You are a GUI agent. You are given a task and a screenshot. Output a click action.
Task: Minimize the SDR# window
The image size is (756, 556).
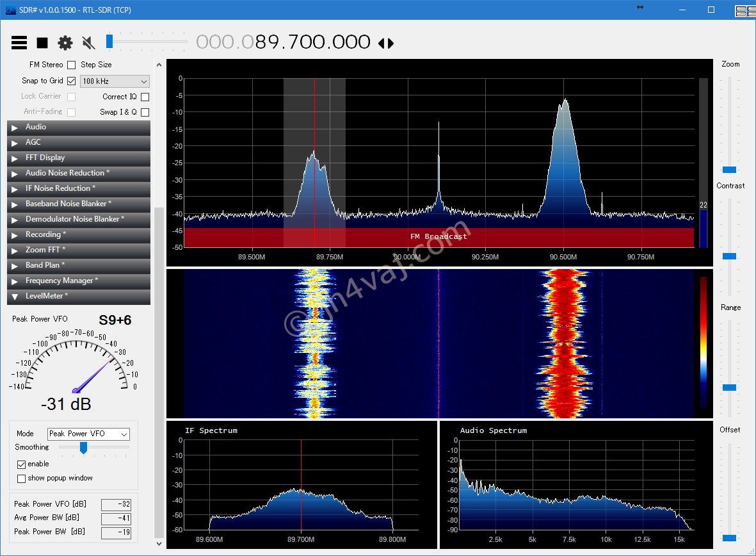[682, 10]
